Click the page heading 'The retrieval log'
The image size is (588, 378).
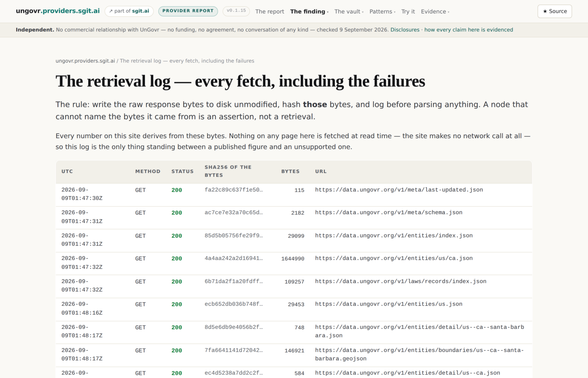(x=240, y=81)
